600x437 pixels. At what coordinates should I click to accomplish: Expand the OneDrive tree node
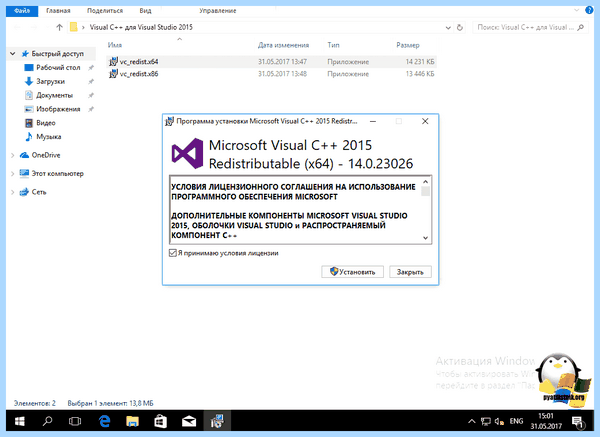tap(13, 155)
